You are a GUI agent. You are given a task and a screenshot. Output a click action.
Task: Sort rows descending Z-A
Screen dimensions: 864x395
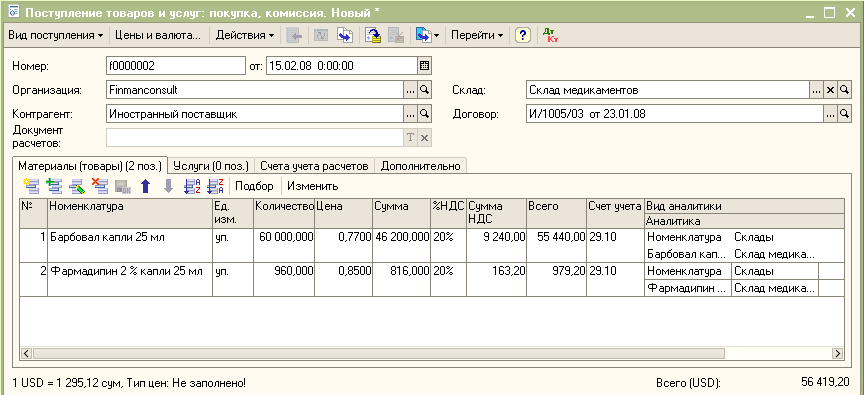pyautogui.click(x=214, y=186)
